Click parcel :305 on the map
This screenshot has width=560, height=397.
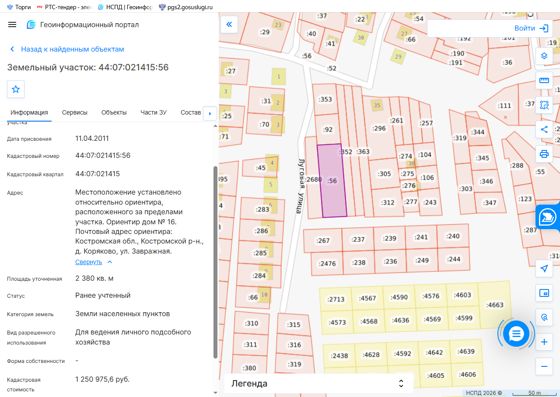point(384,174)
